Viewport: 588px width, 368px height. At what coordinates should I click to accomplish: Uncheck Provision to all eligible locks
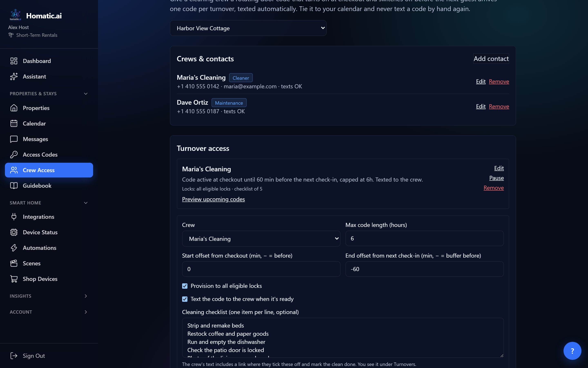pos(185,286)
